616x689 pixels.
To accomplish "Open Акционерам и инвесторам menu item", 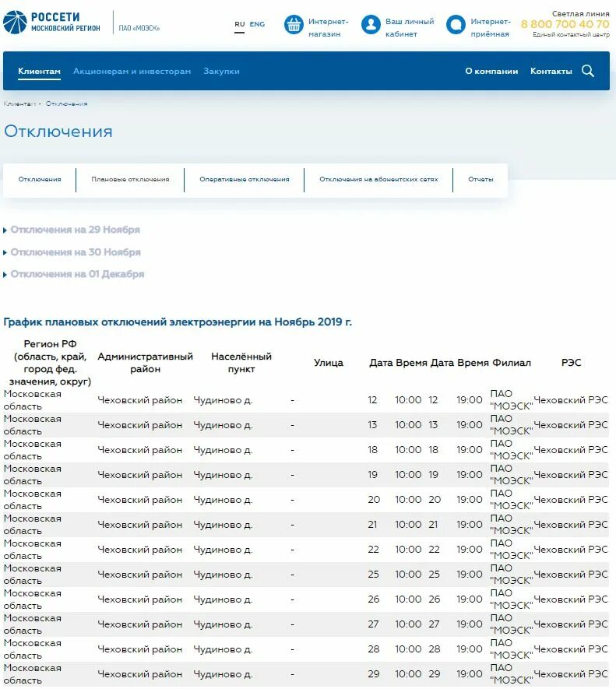I will coord(132,71).
